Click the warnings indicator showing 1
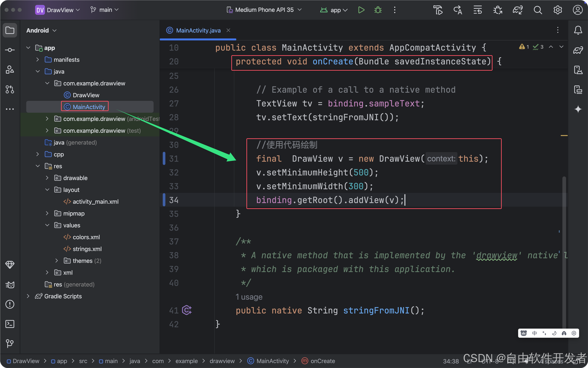 click(524, 47)
